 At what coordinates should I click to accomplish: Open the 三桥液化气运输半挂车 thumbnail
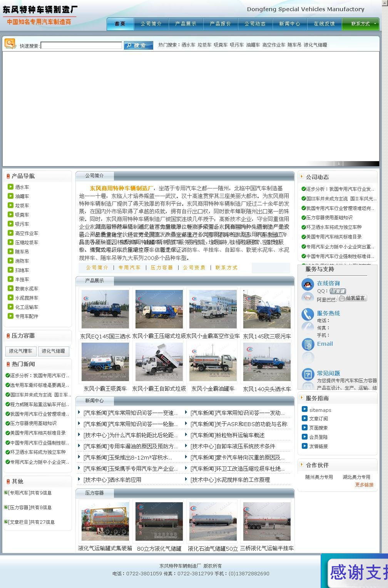tap(267, 521)
